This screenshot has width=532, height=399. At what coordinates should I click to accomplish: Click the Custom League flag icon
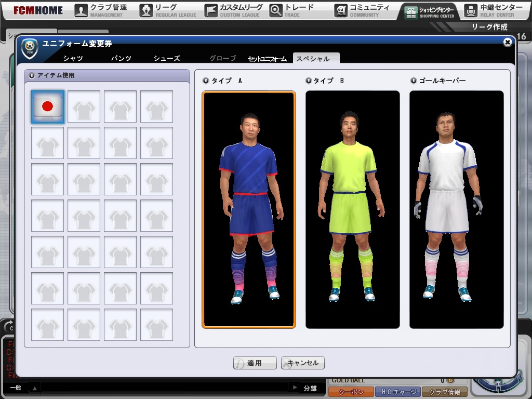tap(211, 11)
